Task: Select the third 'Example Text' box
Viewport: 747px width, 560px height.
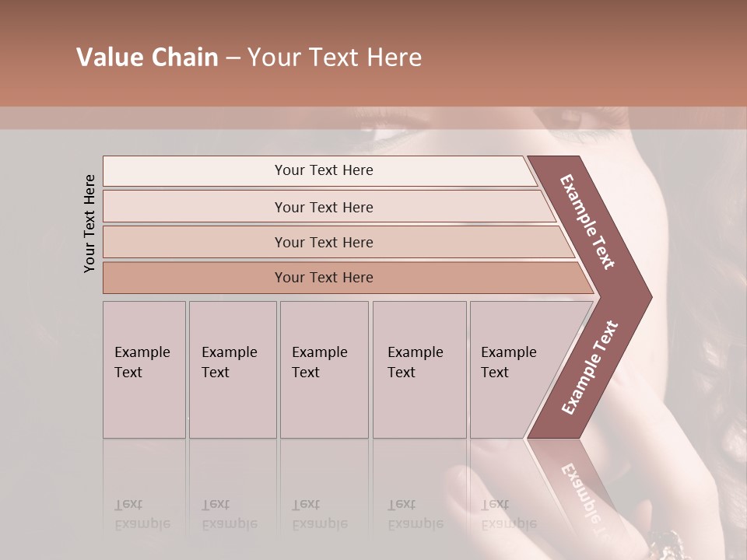Action: (324, 369)
